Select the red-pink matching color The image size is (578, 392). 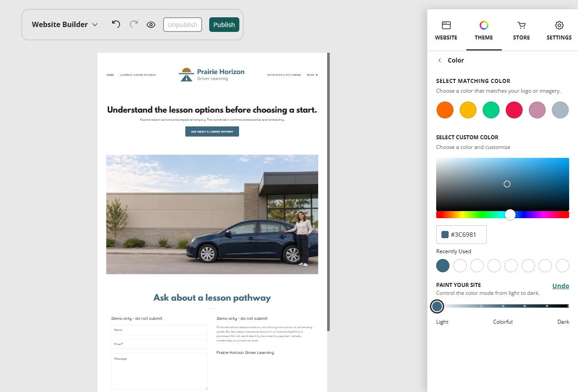[514, 110]
